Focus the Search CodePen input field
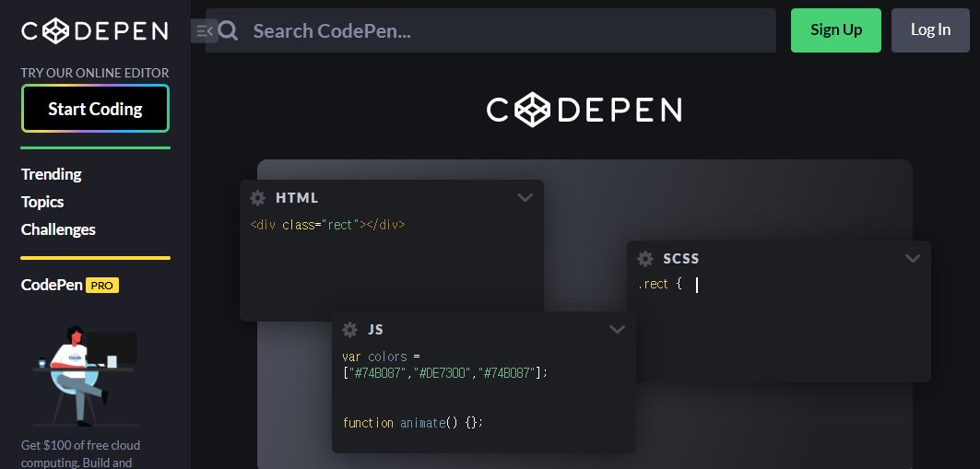980x469 pixels. pos(490,30)
